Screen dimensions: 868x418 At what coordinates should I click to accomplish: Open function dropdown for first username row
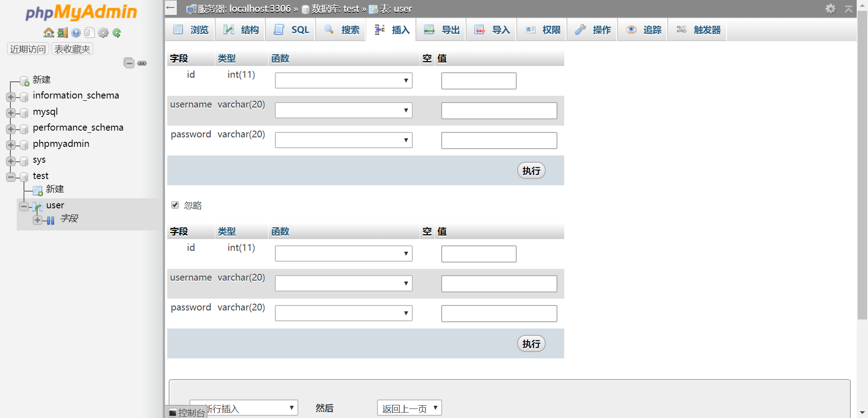point(344,110)
